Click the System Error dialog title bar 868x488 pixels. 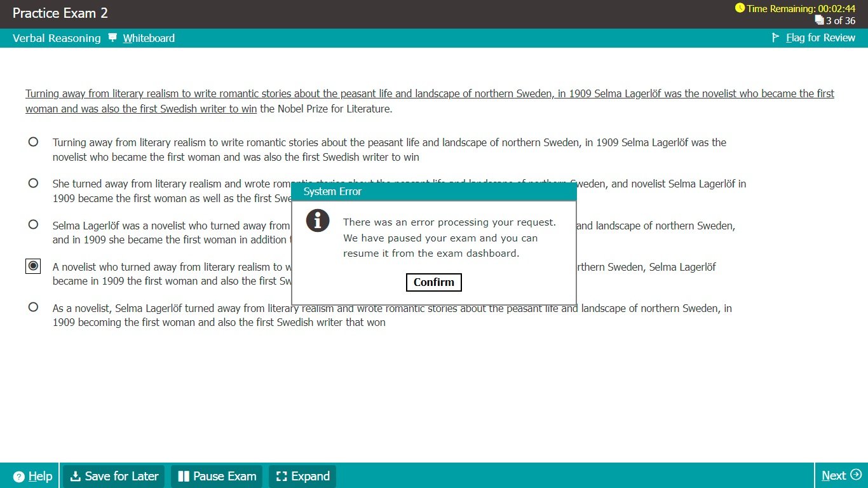tap(433, 191)
